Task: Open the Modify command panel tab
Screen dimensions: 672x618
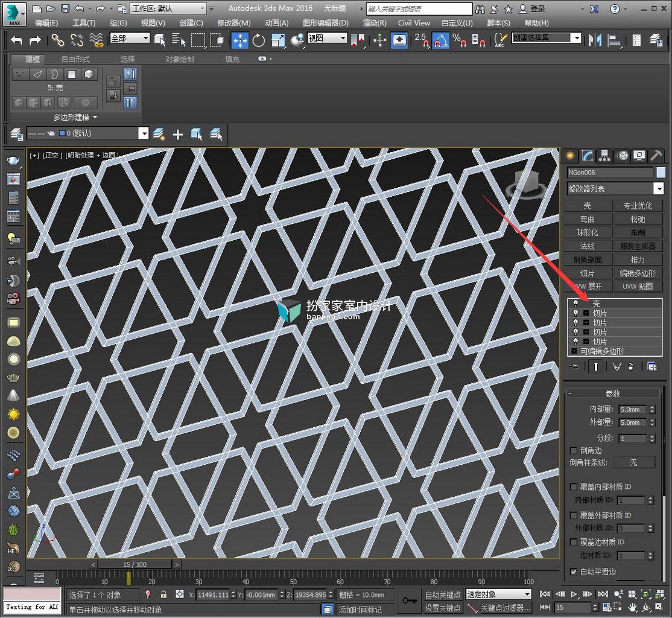Action: point(588,156)
